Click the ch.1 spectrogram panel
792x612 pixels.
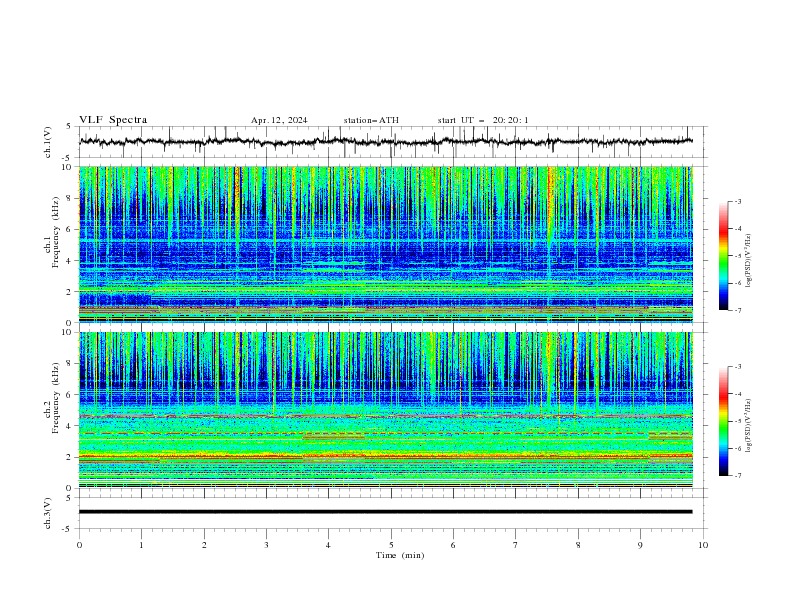click(x=385, y=244)
